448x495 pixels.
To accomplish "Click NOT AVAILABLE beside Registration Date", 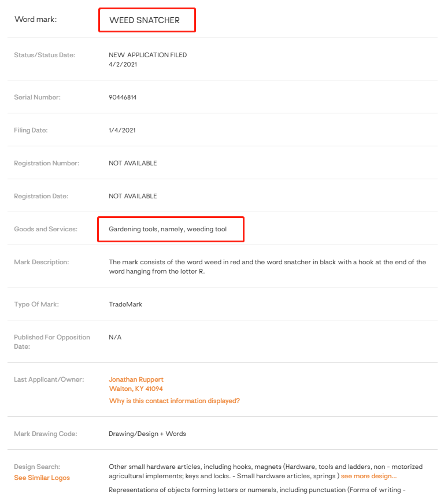I will point(132,196).
